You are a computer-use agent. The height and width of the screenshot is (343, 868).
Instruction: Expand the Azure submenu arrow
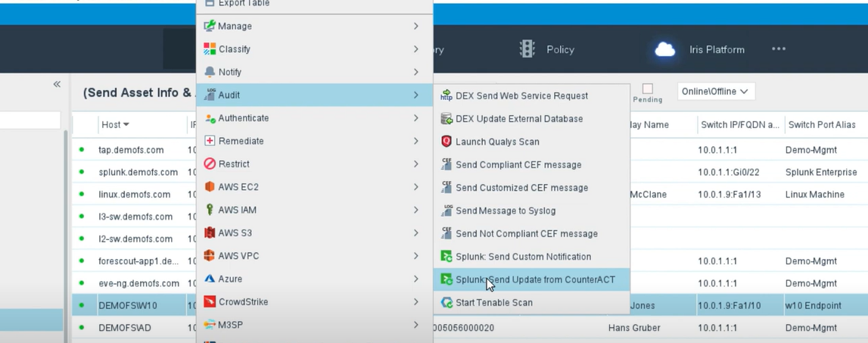pyautogui.click(x=415, y=279)
